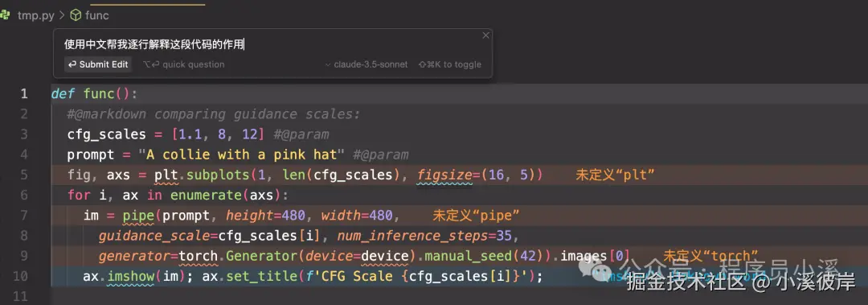Select func breadcrumb item
The width and height of the screenshot is (868, 305).
[x=97, y=15]
